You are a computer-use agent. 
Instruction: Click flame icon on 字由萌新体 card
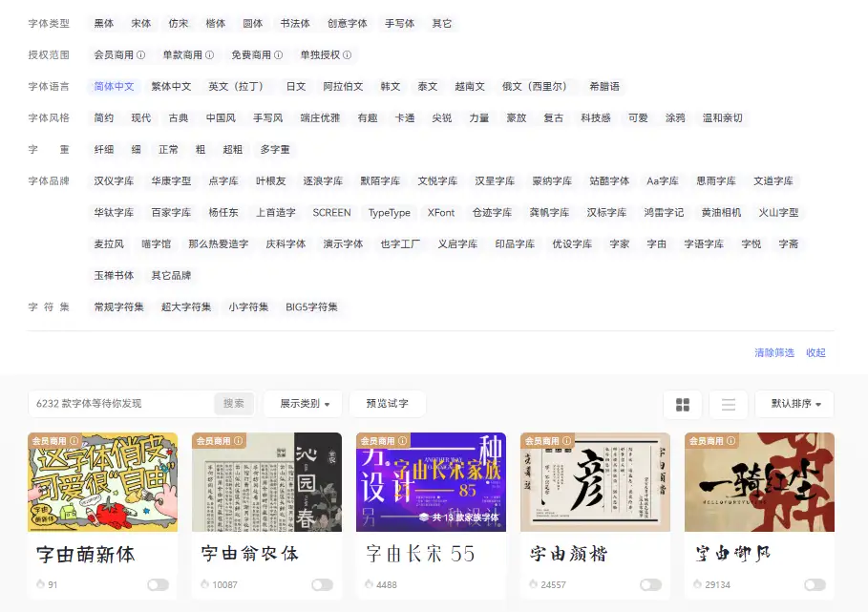40,583
